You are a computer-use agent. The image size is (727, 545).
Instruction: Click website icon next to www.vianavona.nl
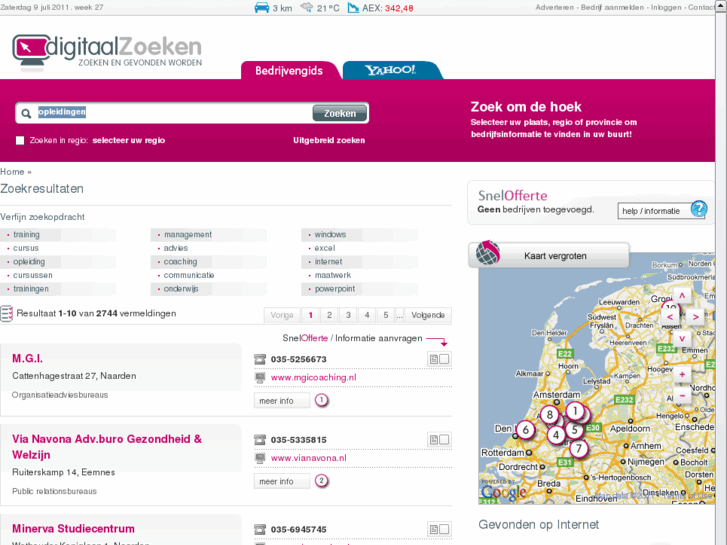[x=260, y=458]
